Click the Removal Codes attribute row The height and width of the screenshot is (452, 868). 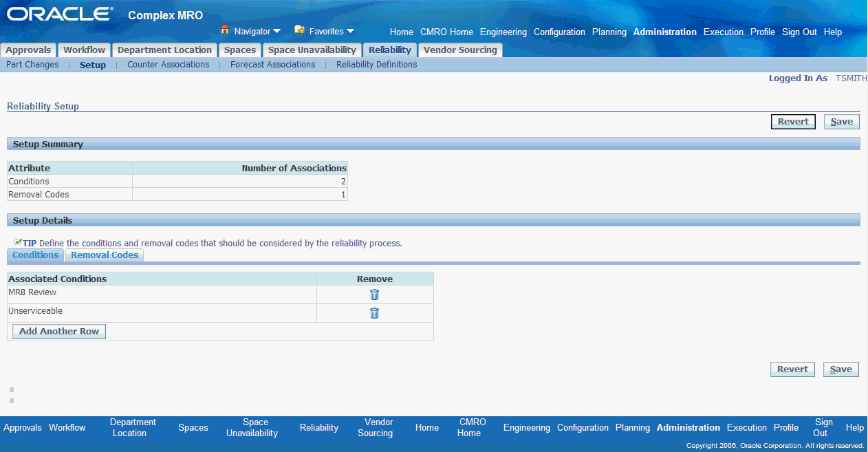coord(177,195)
